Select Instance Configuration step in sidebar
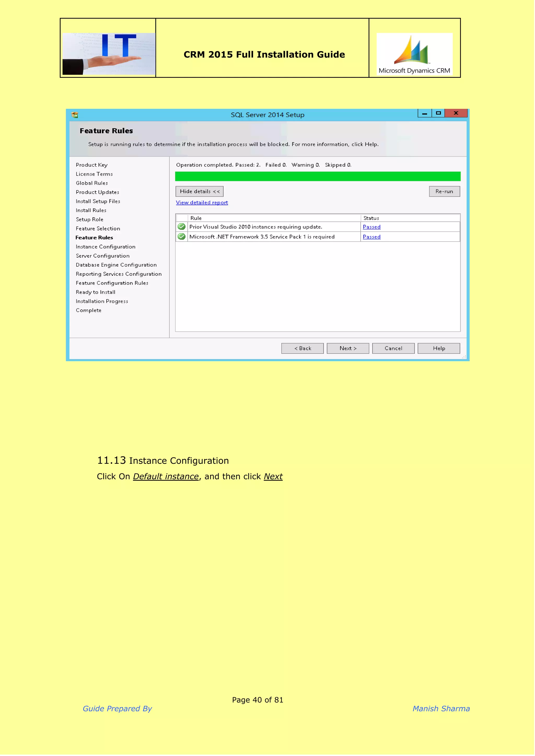Viewport: 535px width, 756px height. [x=106, y=247]
